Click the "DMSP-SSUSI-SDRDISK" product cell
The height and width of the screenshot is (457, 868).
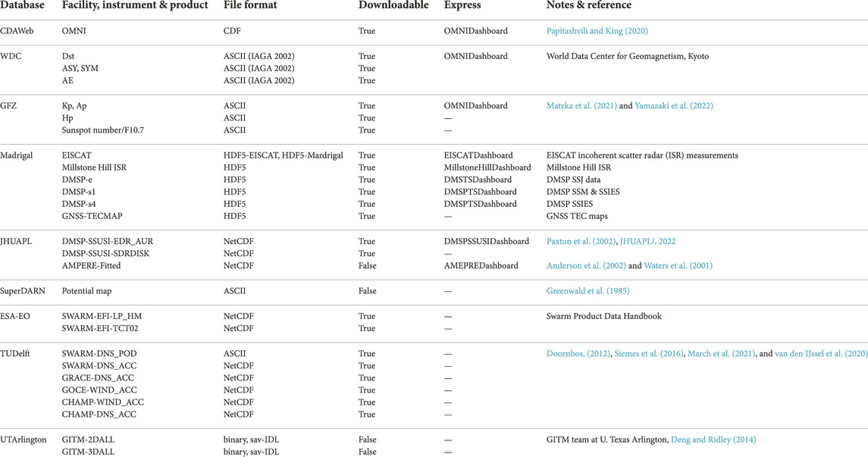tap(105, 253)
